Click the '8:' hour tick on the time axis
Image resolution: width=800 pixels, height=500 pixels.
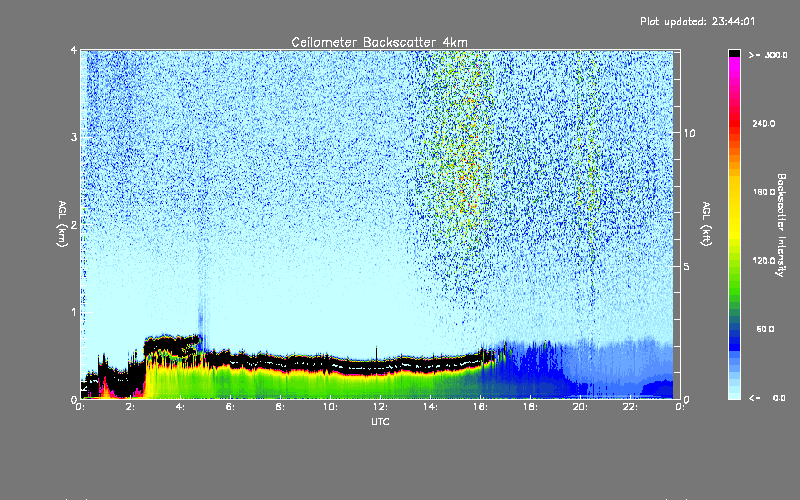click(281, 407)
